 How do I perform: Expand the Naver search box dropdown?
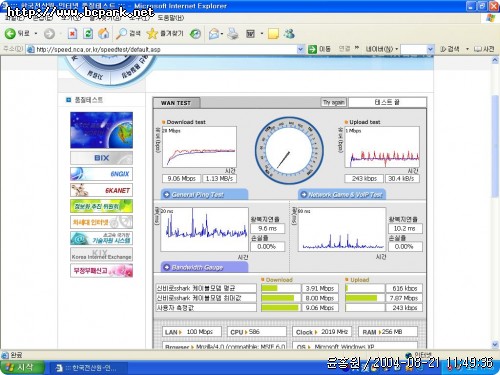coord(430,49)
